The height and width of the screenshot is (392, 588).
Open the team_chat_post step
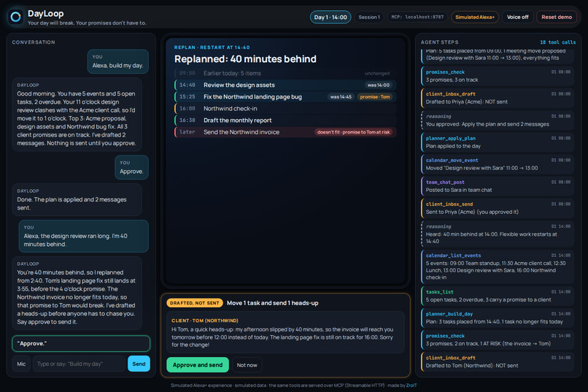(x=498, y=186)
